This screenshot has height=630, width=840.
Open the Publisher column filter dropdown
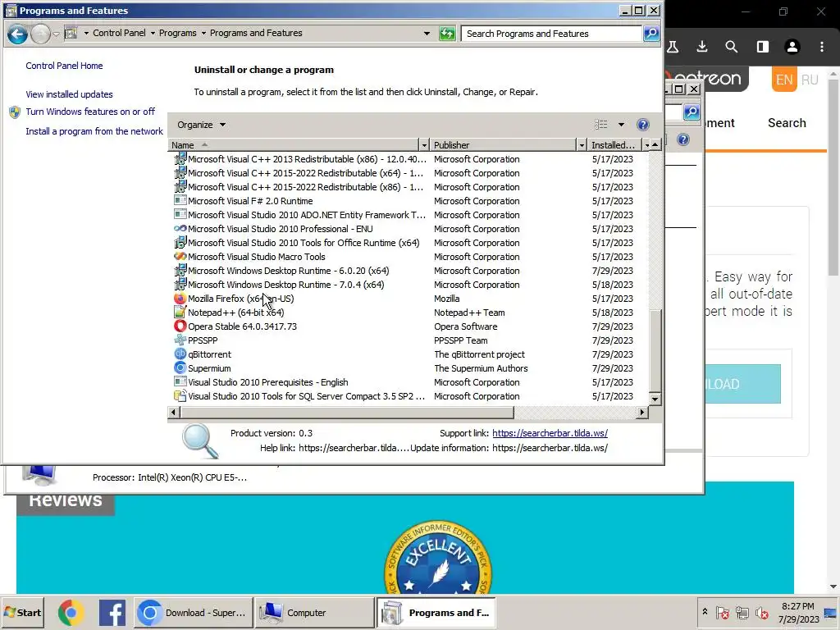click(x=582, y=145)
